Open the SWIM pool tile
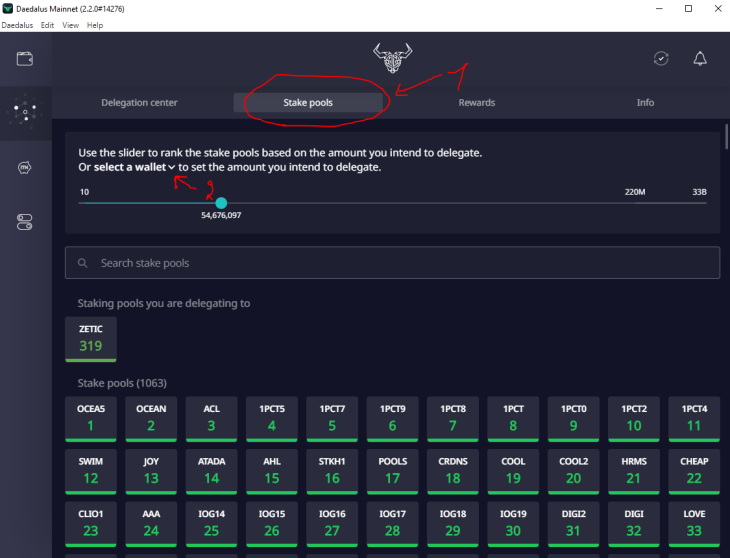Viewport: 730px width, 558px height. (x=91, y=471)
